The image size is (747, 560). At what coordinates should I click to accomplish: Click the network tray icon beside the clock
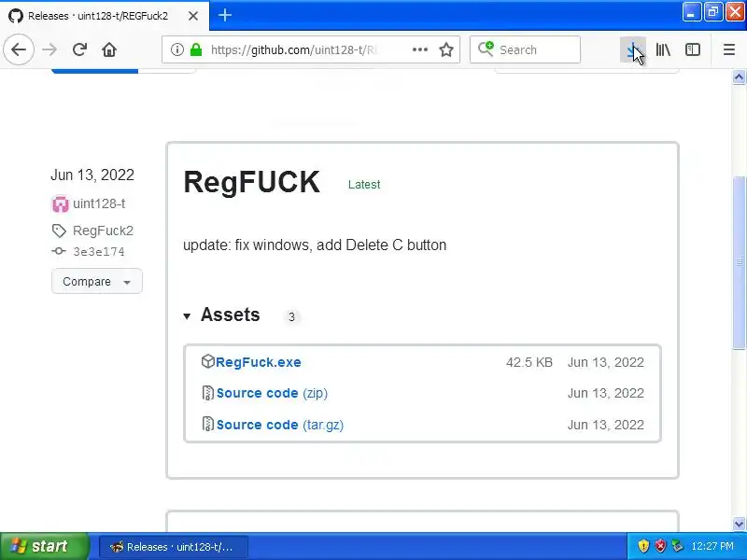[x=677, y=546]
